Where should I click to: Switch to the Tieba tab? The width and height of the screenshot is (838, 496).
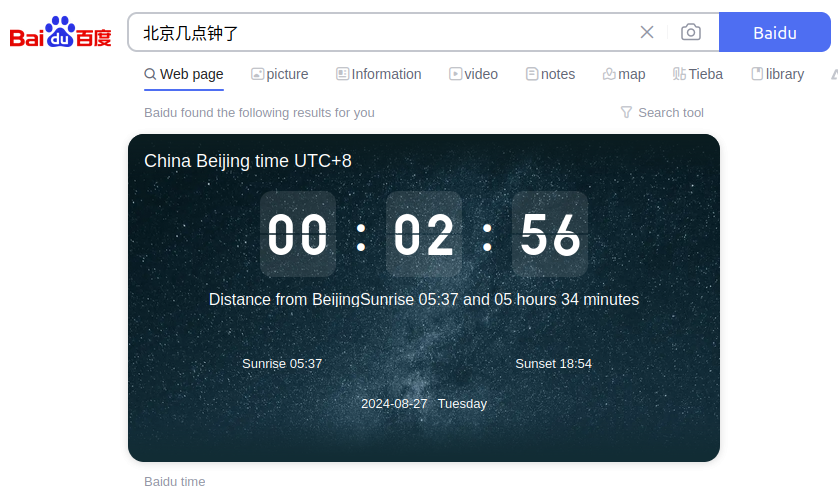pos(697,74)
